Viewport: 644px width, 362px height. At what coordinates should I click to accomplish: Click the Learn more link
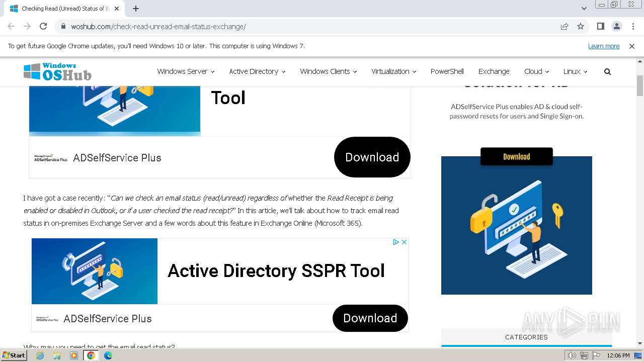[604, 46]
